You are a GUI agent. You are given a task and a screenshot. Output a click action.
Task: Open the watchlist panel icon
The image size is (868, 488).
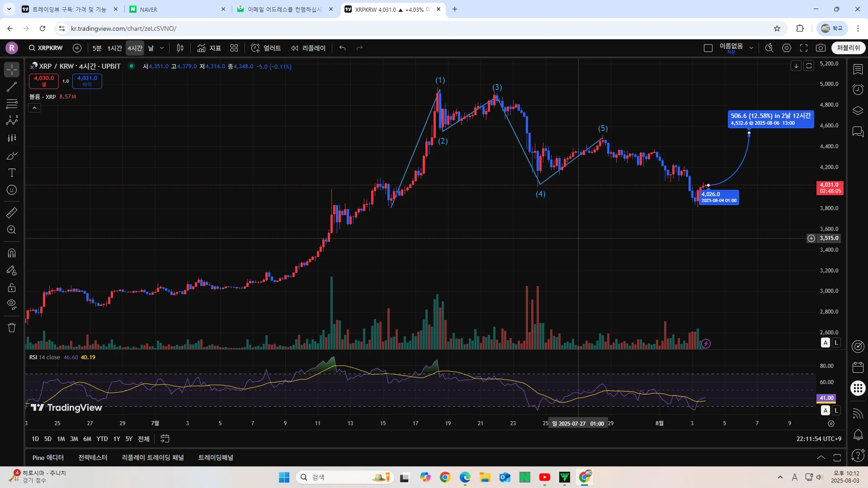pos(858,69)
